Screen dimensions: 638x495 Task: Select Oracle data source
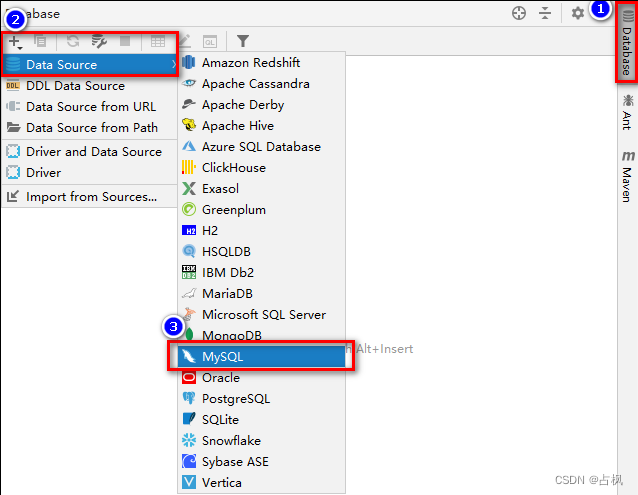point(262,378)
